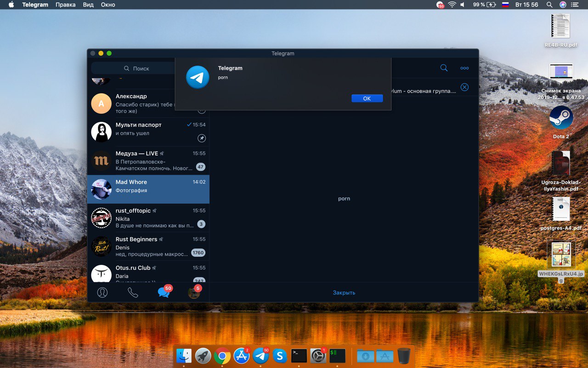
Task: Open the Rust Beginners group chat
Action: (x=148, y=246)
